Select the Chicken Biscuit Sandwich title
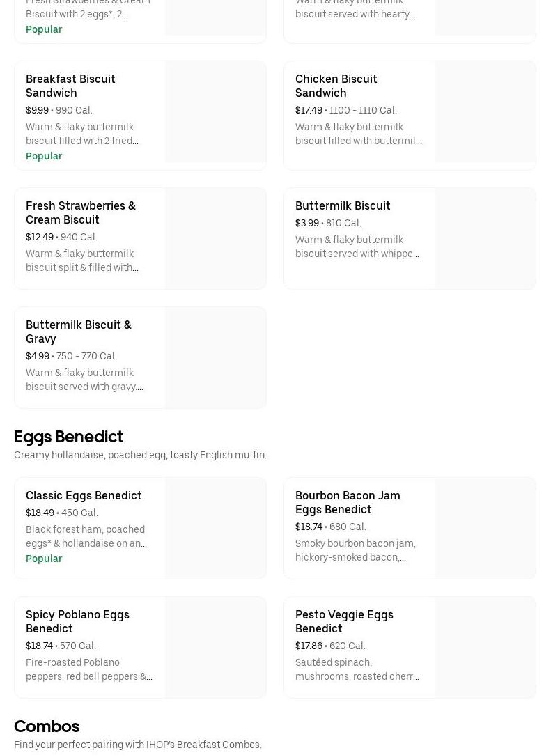560x755 pixels. point(336,86)
